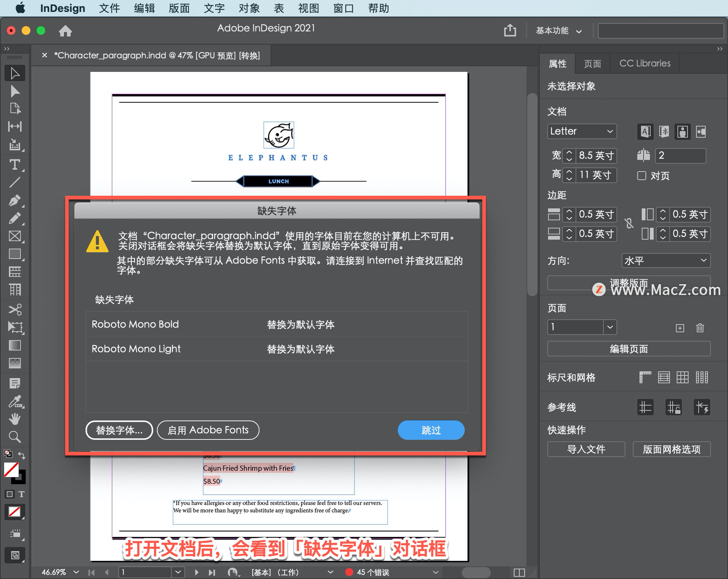Select the Gap tool
Image resolution: width=728 pixels, height=579 pixels.
click(x=15, y=126)
